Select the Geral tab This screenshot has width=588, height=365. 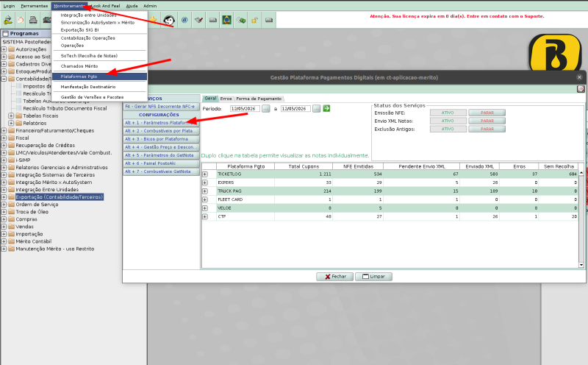pyautogui.click(x=210, y=99)
